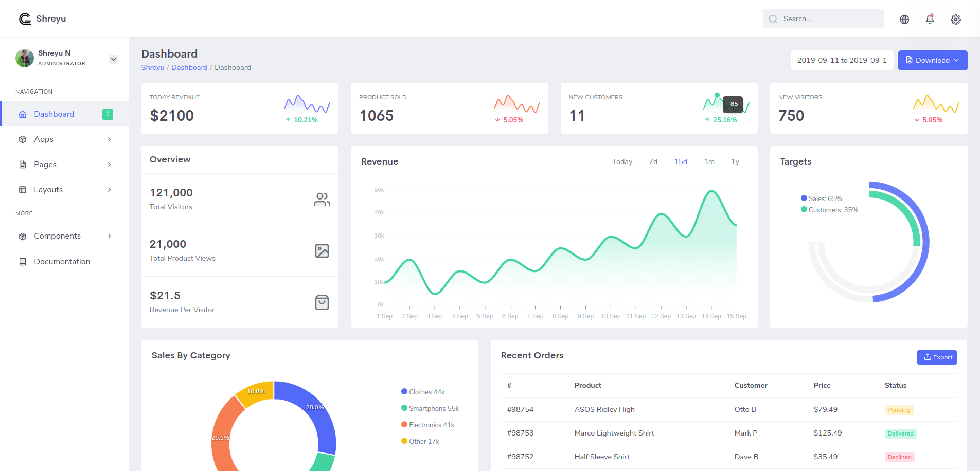Click the blue Dashboard breadcrumb link
This screenshot has height=471, width=980.
tap(189, 67)
